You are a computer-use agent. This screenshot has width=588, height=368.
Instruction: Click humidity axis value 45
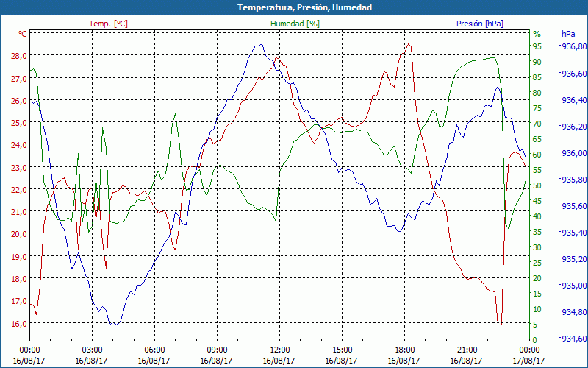537,200
